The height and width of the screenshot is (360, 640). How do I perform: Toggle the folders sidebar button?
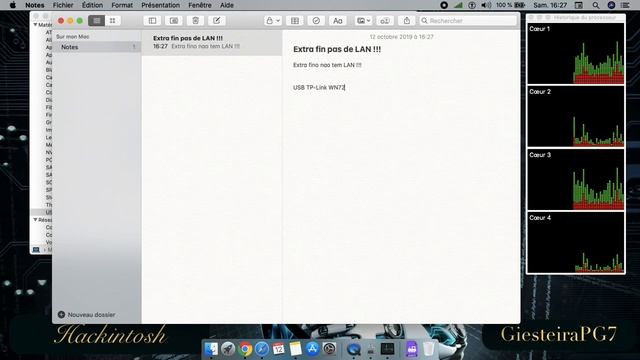click(x=152, y=20)
